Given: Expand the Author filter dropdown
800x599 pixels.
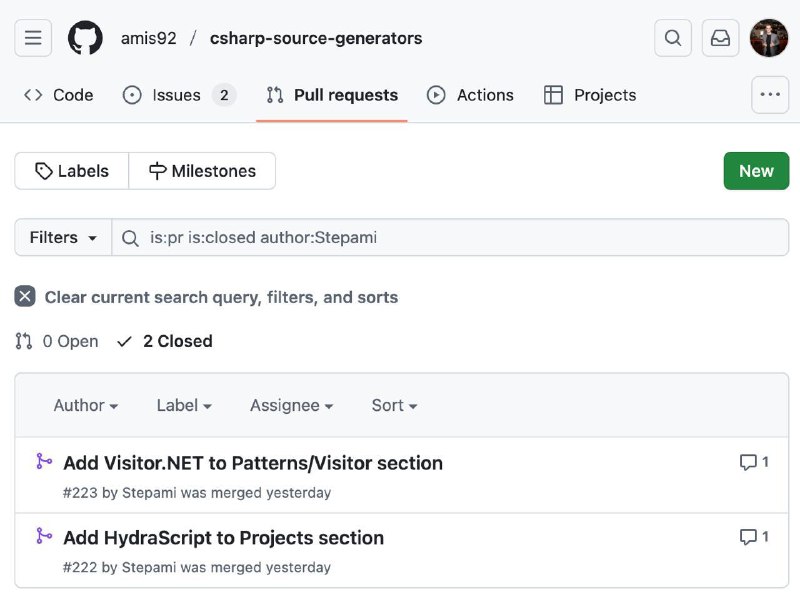Looking at the screenshot, I should pos(86,405).
